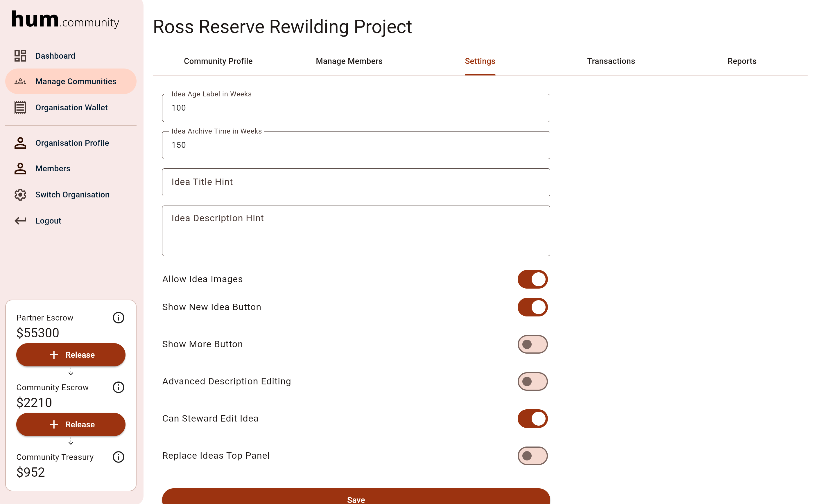This screenshot has width=814, height=504.
Task: Open Partner Escrow info icon
Action: coord(119,318)
